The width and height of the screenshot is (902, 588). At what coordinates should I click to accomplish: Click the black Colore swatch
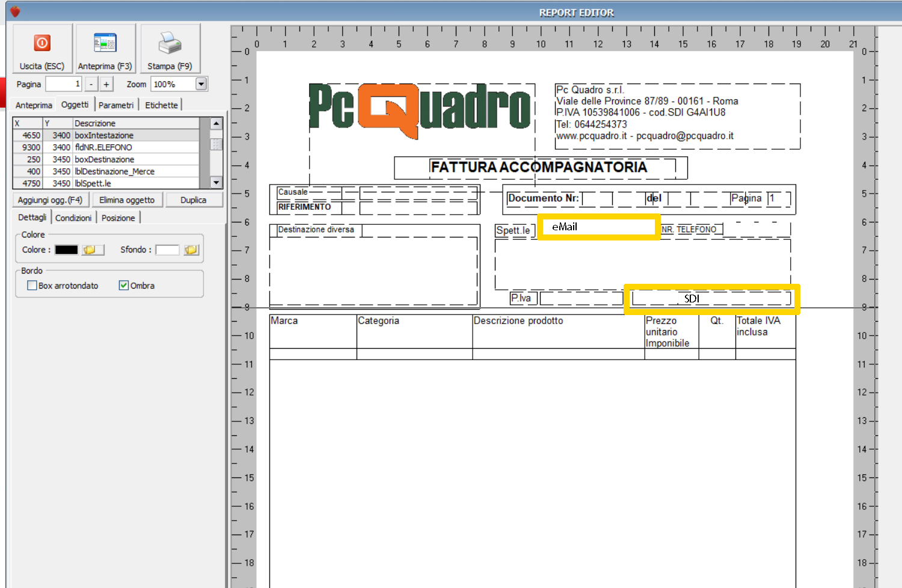click(x=67, y=250)
